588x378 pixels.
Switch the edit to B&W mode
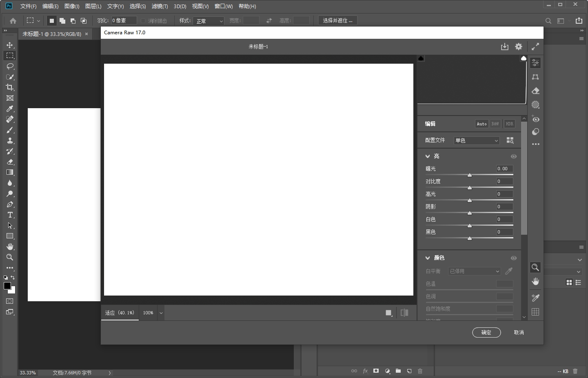tap(495, 124)
